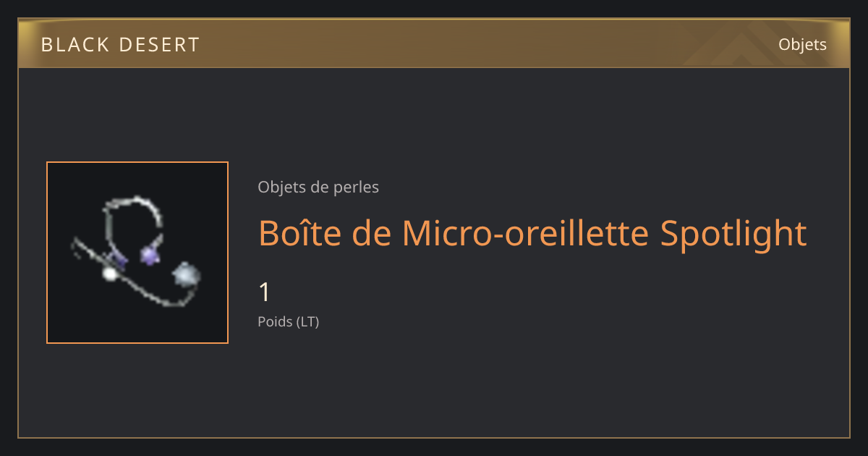
Task: Click the BLACK DESERT header title
Action: pyautogui.click(x=120, y=45)
